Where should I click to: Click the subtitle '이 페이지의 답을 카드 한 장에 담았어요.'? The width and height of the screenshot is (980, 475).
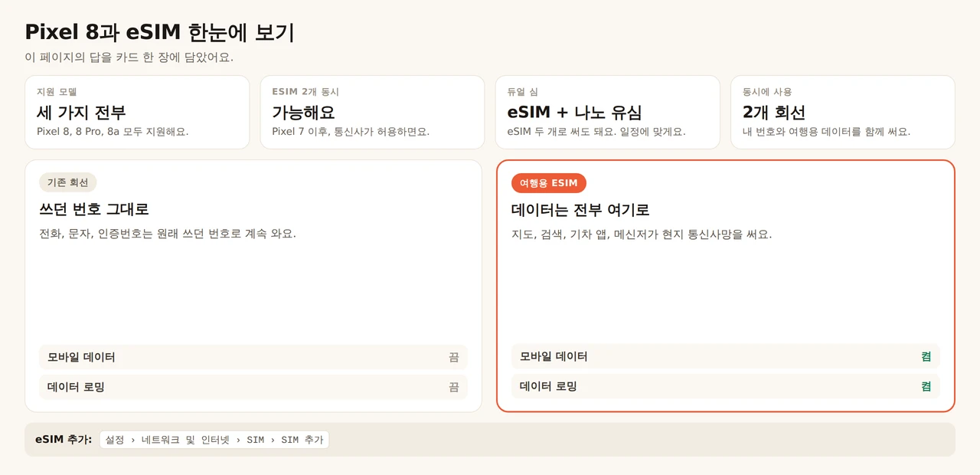(x=129, y=57)
